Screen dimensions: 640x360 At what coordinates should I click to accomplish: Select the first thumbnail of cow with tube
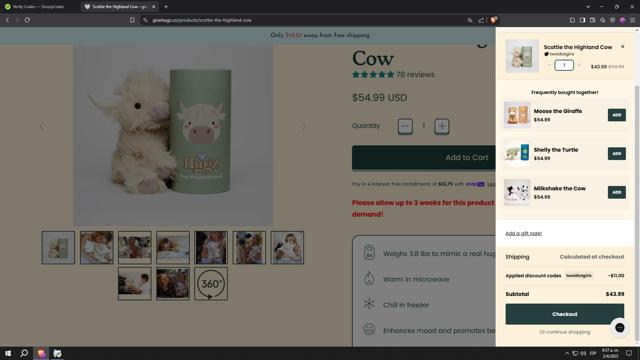[x=58, y=248]
